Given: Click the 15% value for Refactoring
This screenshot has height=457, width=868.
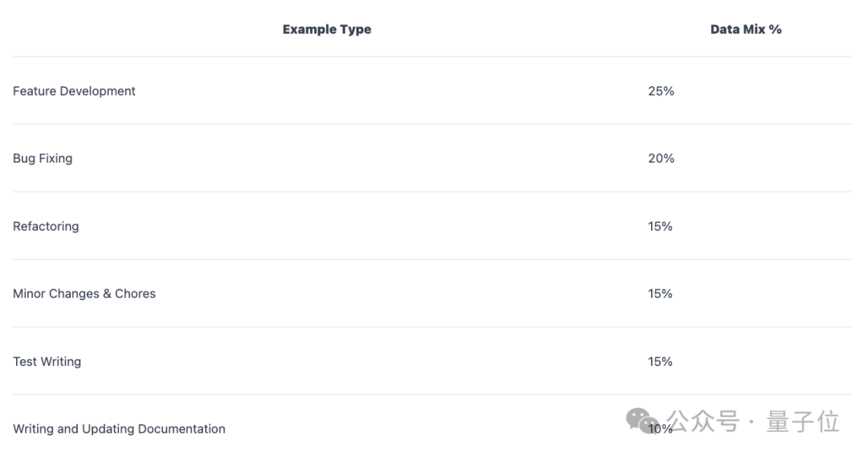Looking at the screenshot, I should click(x=660, y=226).
